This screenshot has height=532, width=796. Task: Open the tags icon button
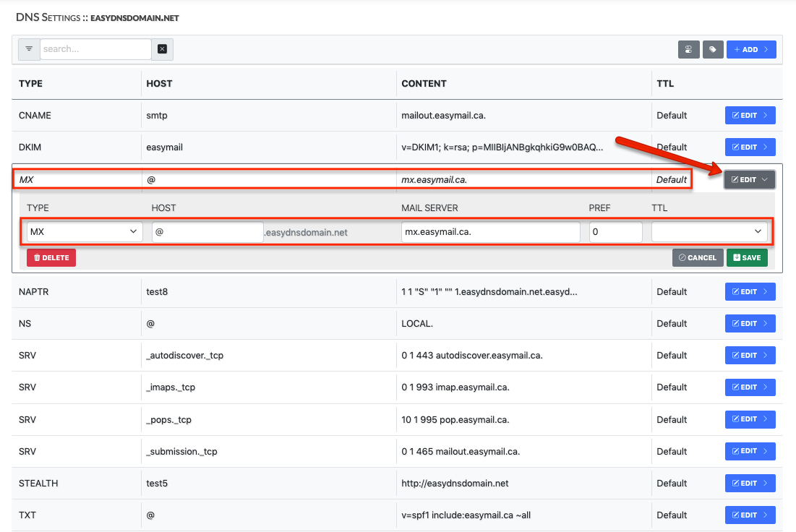pyautogui.click(x=713, y=49)
